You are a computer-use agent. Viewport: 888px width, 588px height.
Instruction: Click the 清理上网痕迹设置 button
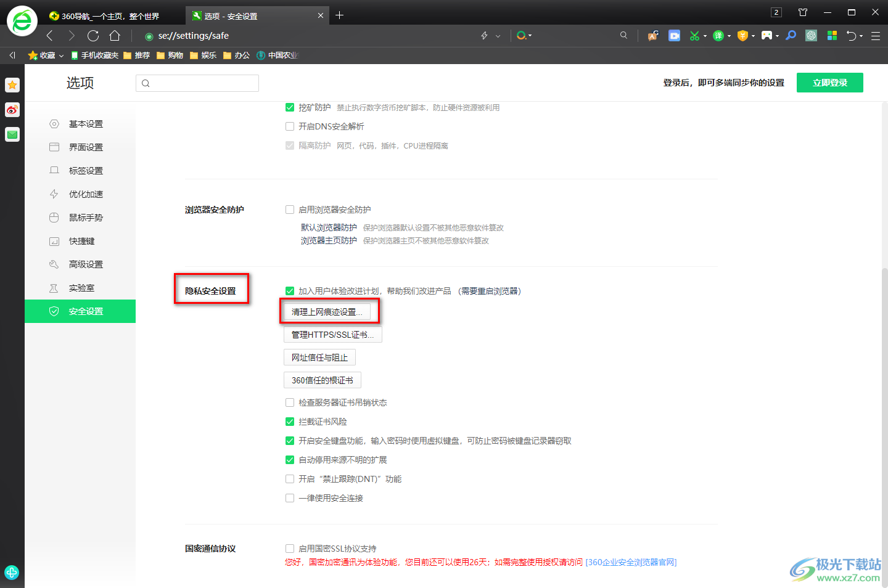coord(327,312)
